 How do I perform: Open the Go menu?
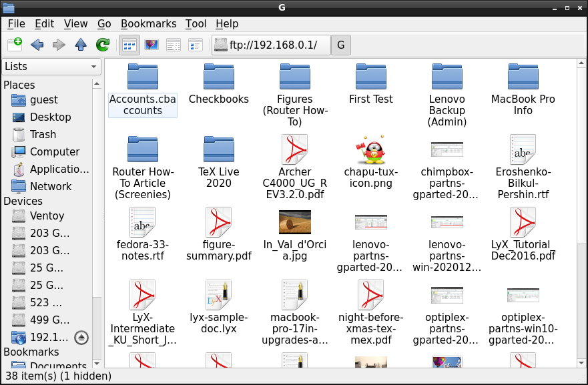coord(104,24)
